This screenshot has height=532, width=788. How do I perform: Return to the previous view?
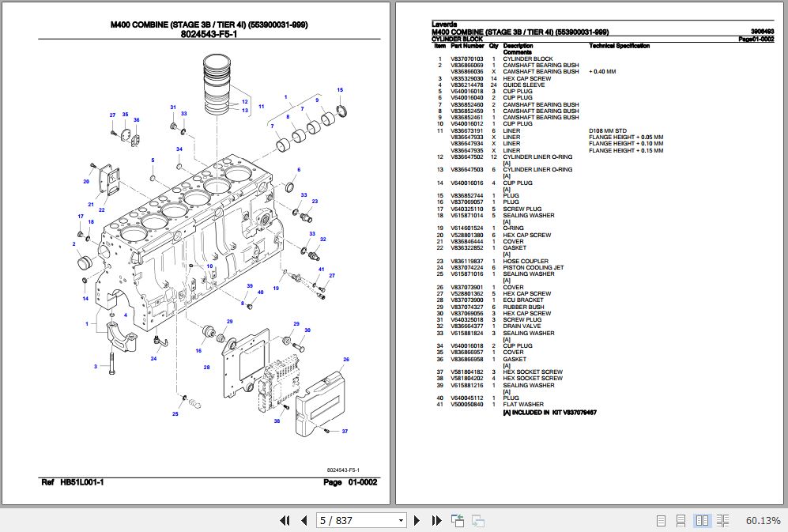pyautogui.click(x=457, y=520)
